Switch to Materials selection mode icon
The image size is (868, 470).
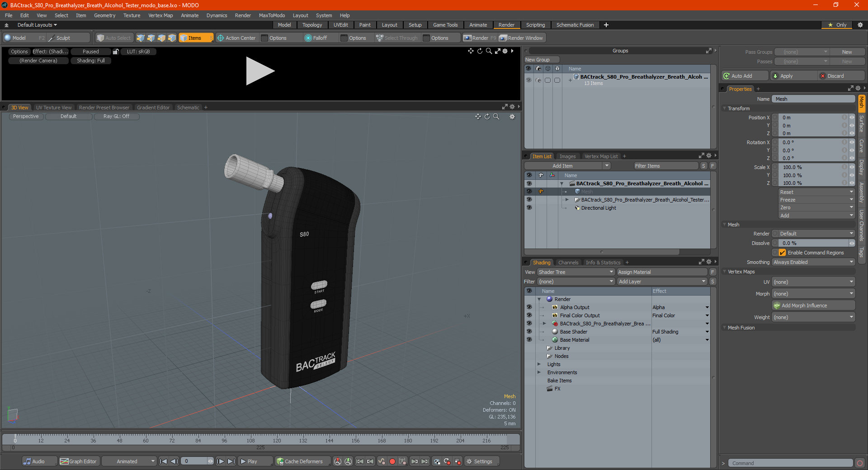click(172, 38)
